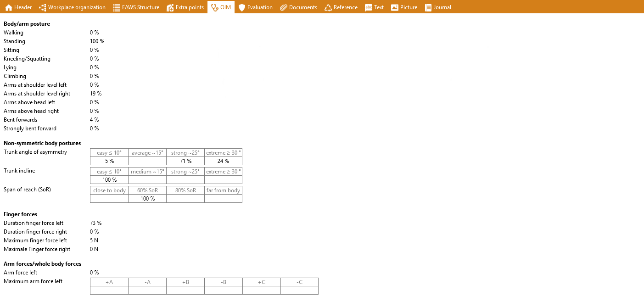Click the Extra points tab icon
This screenshot has width=644, height=296.
click(x=170, y=7)
